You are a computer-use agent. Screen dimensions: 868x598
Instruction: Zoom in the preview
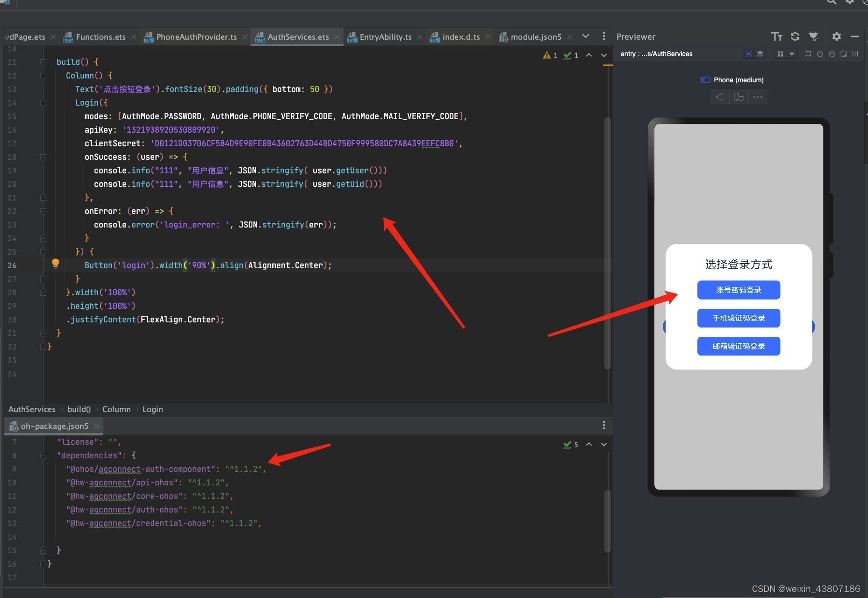[832, 54]
